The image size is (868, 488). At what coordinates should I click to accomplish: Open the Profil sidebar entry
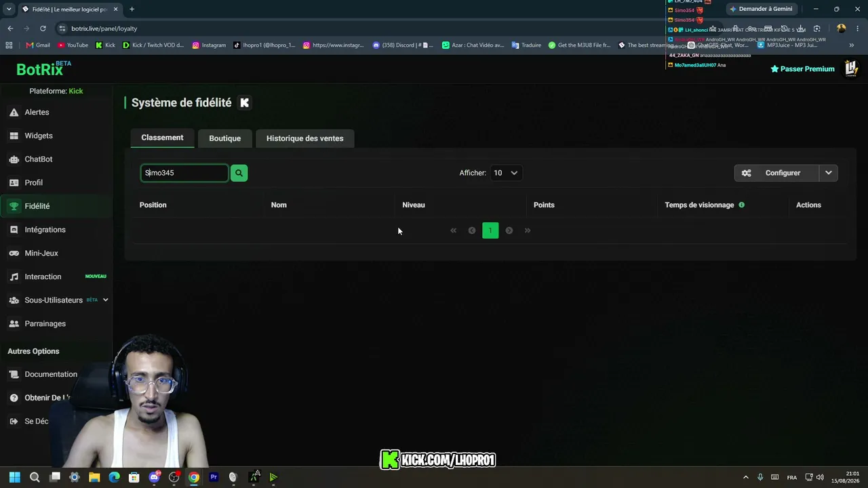[33, 182]
